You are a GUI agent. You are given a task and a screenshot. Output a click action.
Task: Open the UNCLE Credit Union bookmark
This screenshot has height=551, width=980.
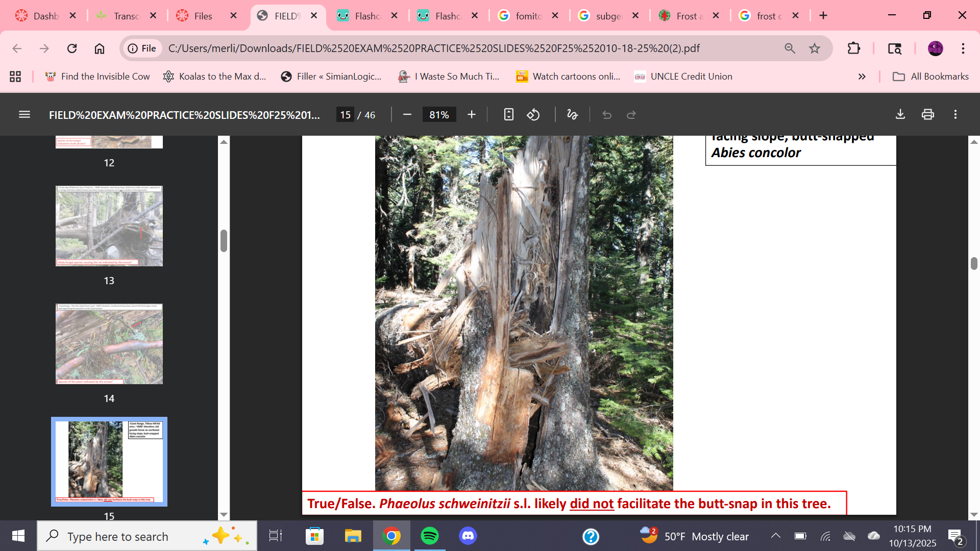[683, 77]
